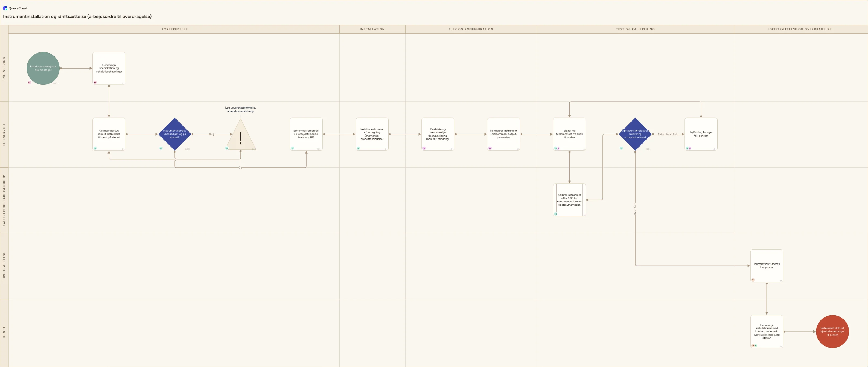This screenshot has width=868, height=367.
Task: Click the 'Verificer udstyr' task box
Action: click(x=109, y=134)
